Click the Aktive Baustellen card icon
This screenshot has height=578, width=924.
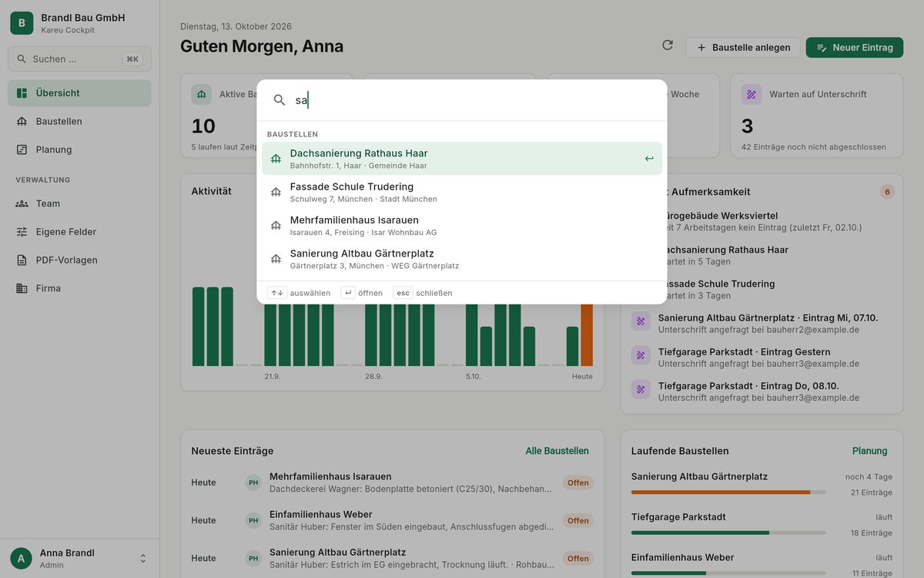[202, 94]
